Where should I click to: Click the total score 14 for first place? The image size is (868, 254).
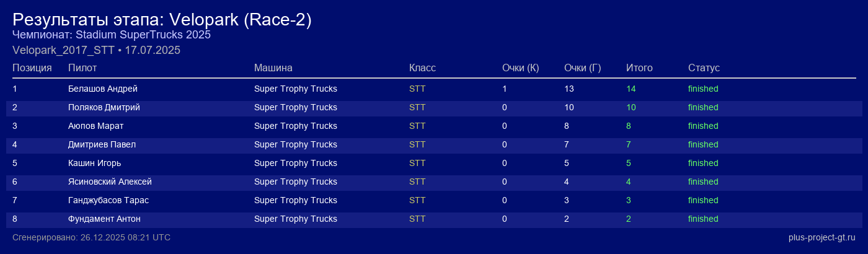(x=631, y=89)
